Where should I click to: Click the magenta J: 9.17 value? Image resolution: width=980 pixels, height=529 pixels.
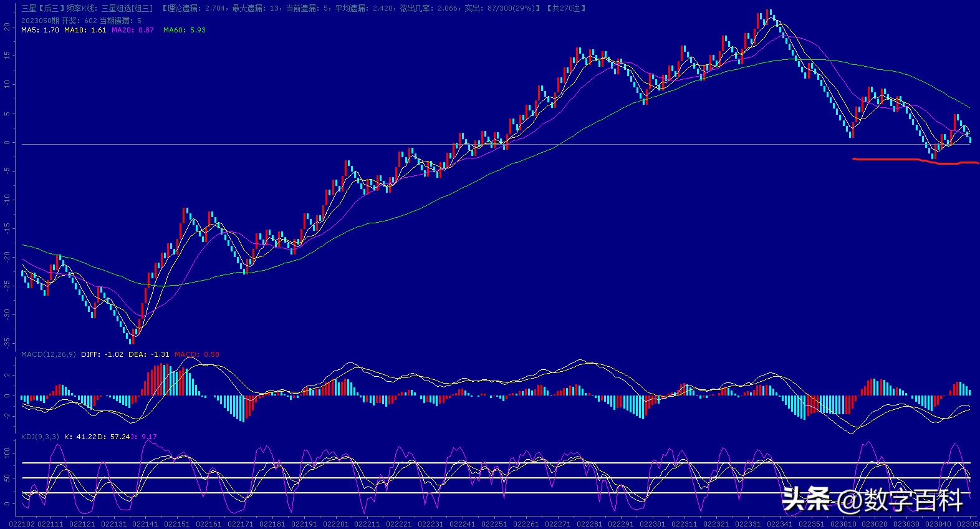(144, 437)
